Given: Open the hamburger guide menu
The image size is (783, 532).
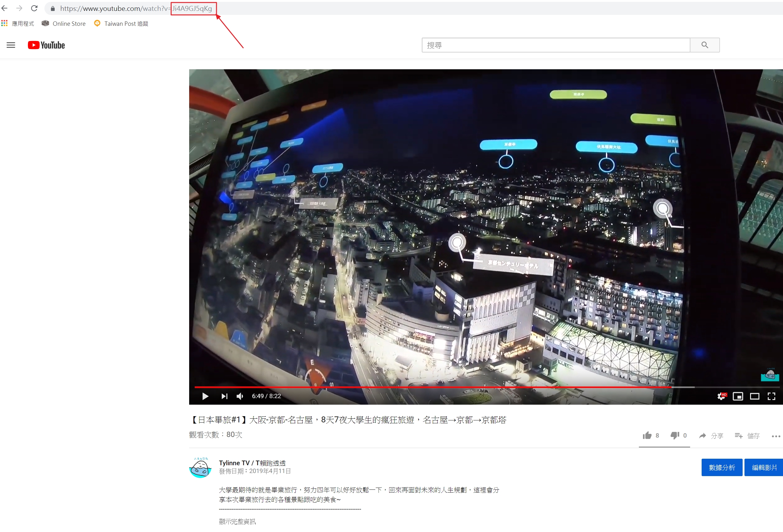Looking at the screenshot, I should coord(11,45).
